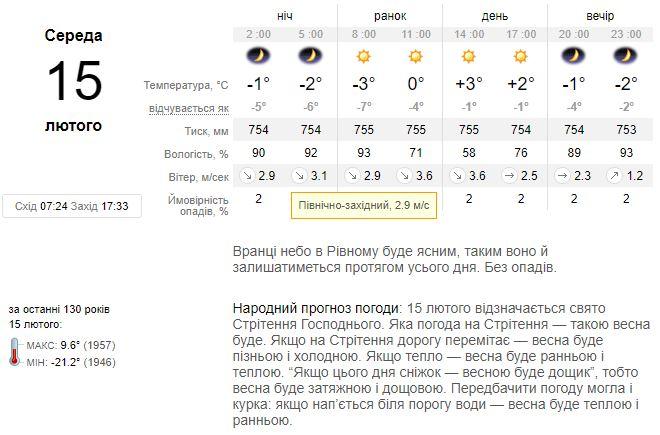The image size is (660, 435).
Task: Click the 17:00 time label
Action: pyautogui.click(x=521, y=34)
